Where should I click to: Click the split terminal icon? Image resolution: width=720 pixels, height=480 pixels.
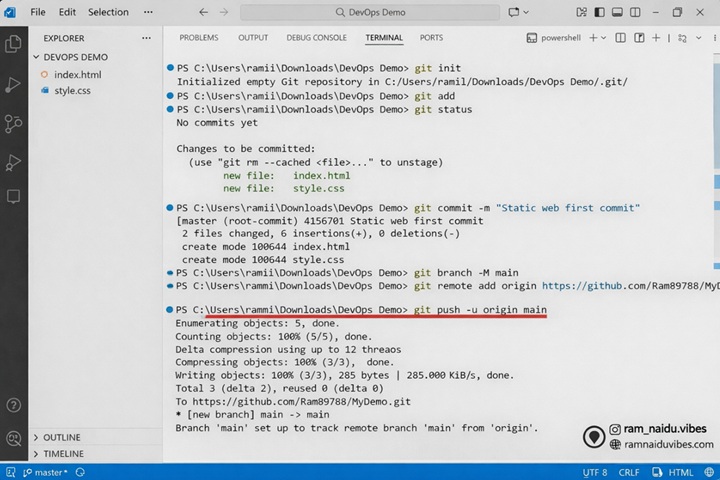[622, 37]
